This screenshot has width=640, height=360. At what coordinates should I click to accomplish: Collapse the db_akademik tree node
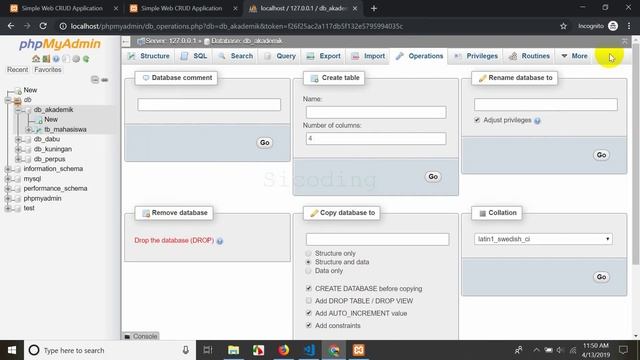(18, 110)
